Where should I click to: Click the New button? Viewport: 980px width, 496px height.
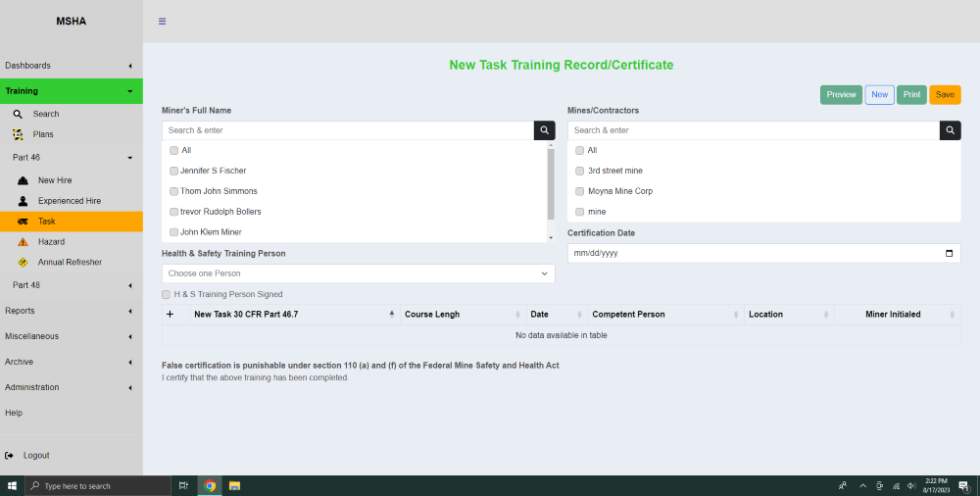point(879,94)
